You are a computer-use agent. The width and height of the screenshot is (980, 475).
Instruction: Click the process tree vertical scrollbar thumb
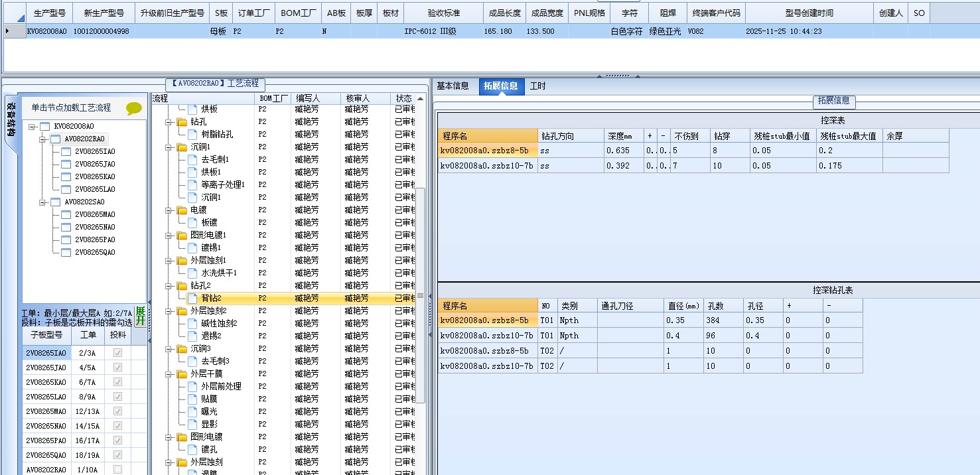tap(420, 295)
